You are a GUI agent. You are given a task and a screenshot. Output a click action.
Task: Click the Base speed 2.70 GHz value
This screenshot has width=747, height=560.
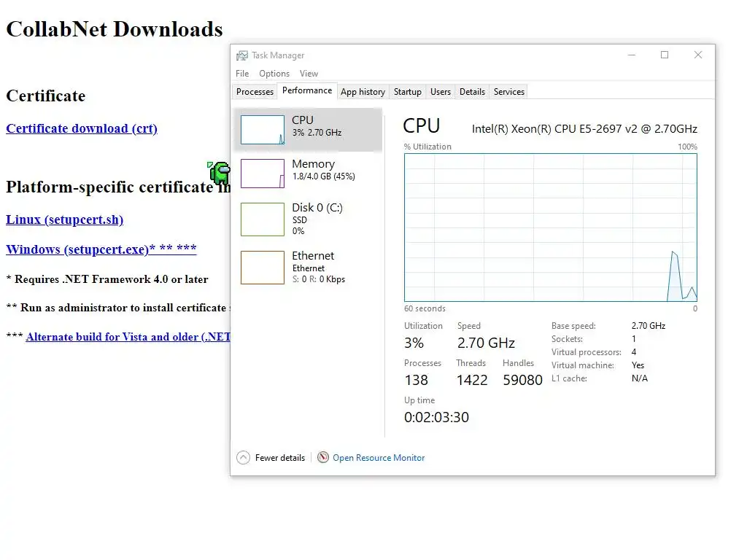(x=649, y=326)
